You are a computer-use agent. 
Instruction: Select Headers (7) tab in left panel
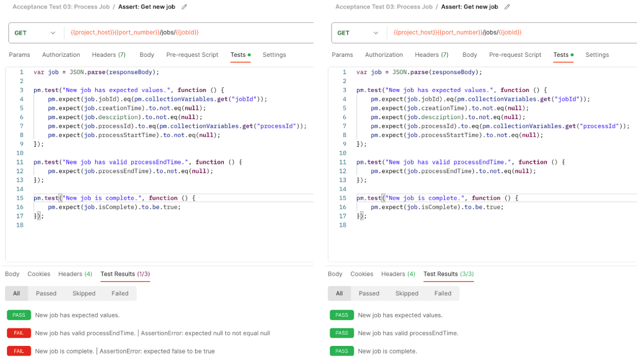pos(109,55)
